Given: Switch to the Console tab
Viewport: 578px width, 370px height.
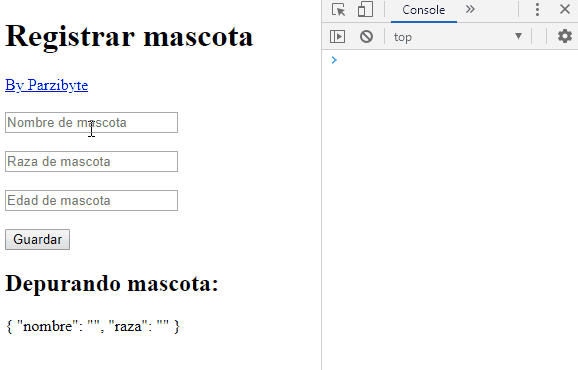Looking at the screenshot, I should tap(424, 10).
